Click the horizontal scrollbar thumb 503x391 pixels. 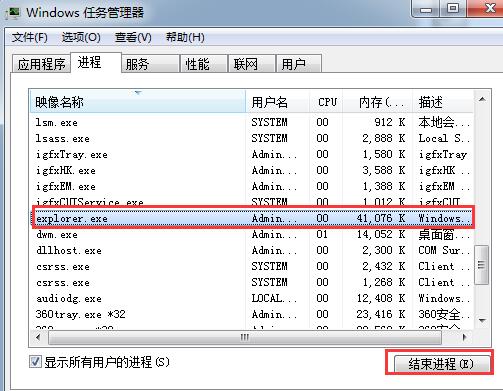(245, 338)
